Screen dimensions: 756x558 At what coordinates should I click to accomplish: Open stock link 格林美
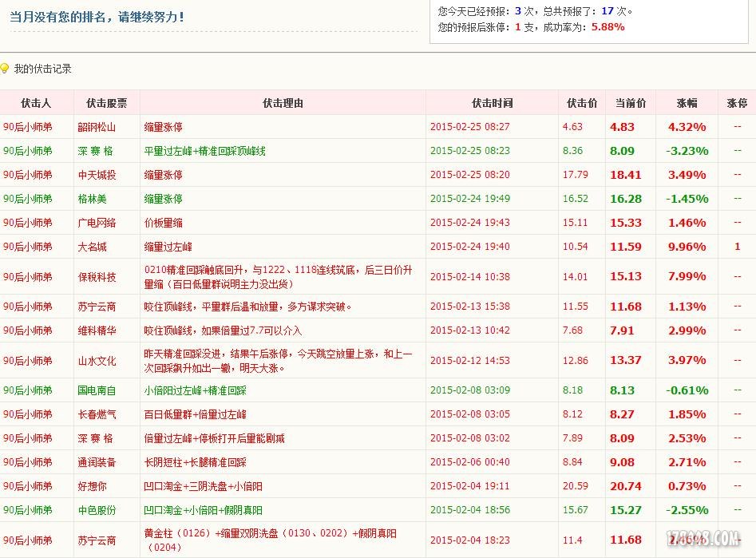(92, 199)
